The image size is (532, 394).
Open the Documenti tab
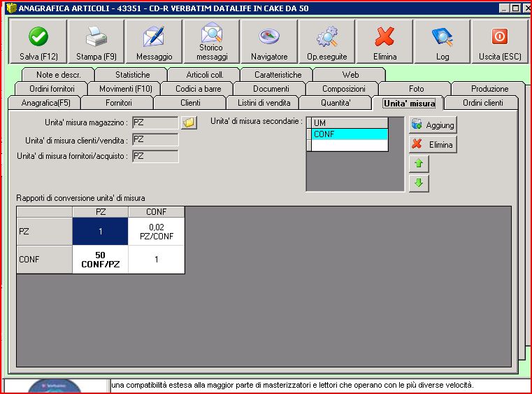271,89
